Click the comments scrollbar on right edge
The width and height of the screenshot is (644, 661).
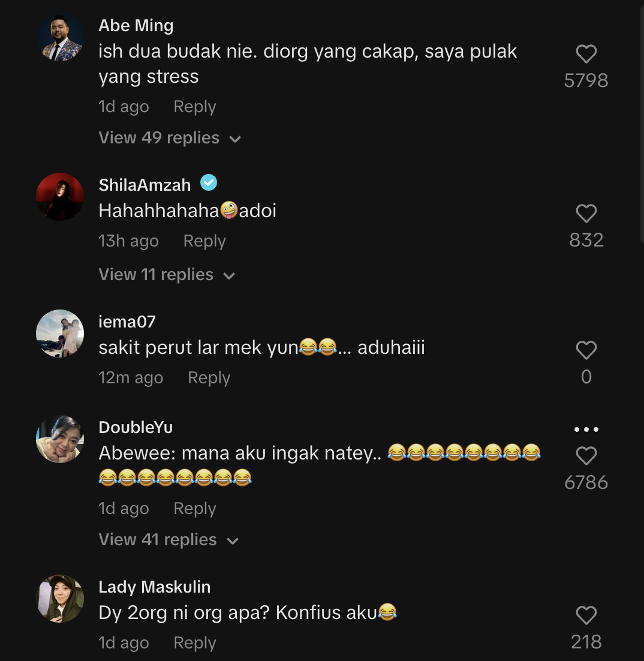[640, 120]
